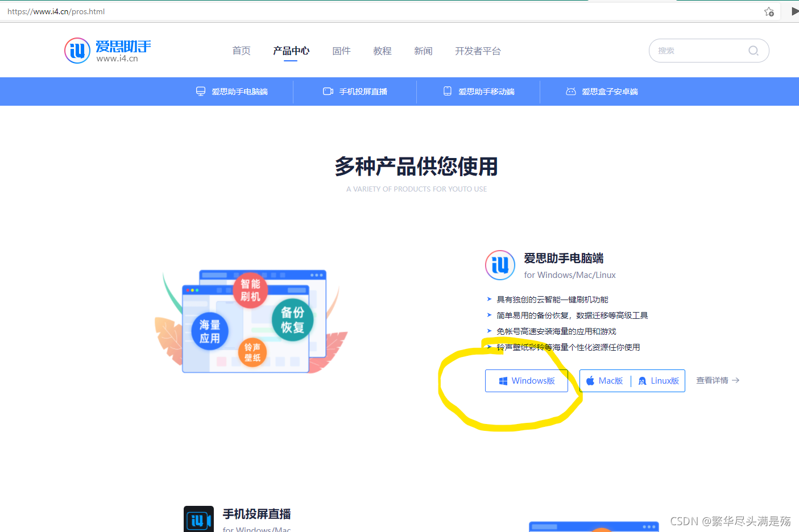Viewport: 799px width, 532px height.
Task: Click the round 爱思助手电脑端 product icon
Action: (500, 265)
